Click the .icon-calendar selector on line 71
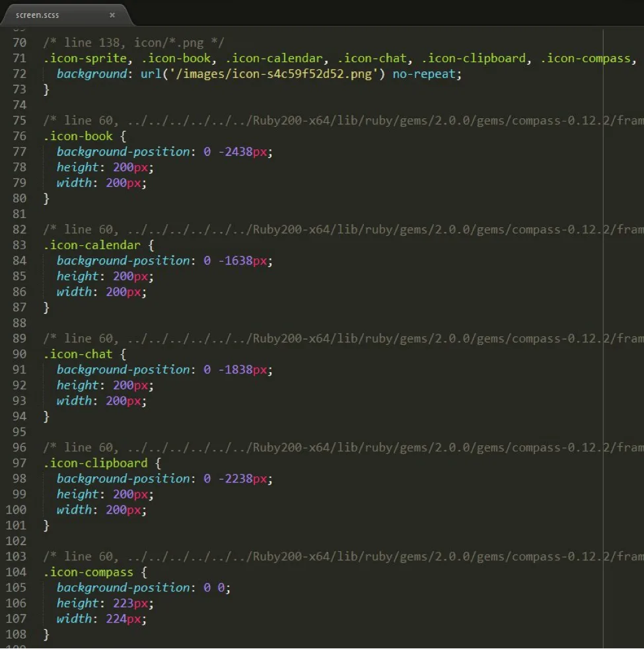 click(274, 58)
